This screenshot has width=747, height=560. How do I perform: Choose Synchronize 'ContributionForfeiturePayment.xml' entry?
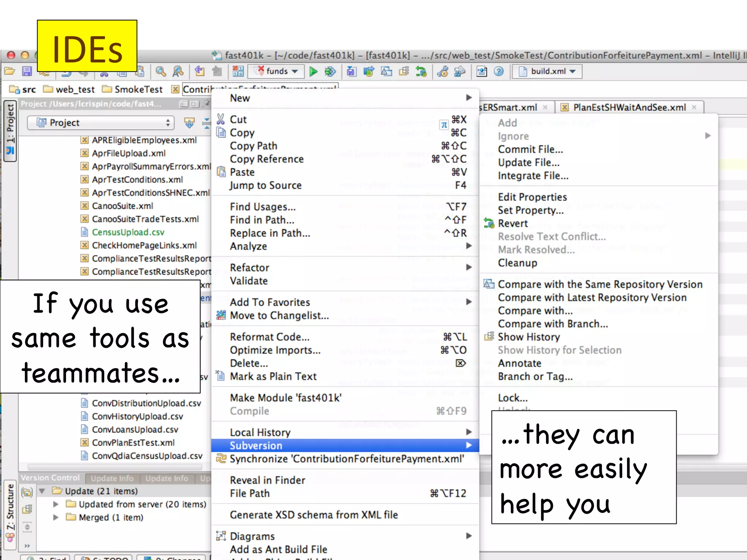click(345, 459)
